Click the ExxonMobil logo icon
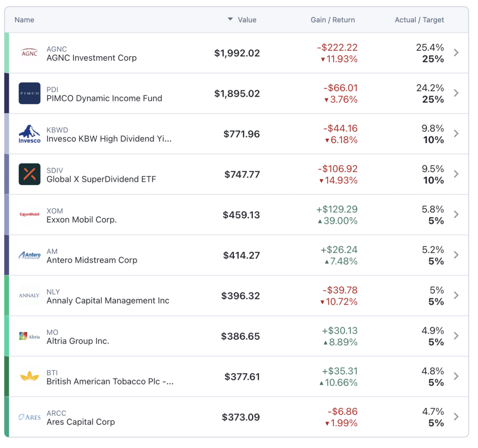This screenshot has width=478, height=448. pyautogui.click(x=29, y=215)
